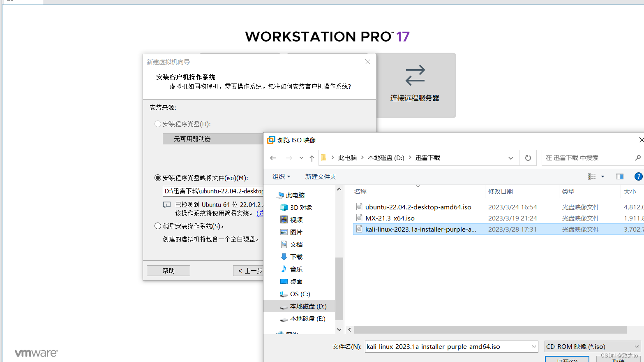Open the 无可用驱动器 drive dropdown
The width and height of the screenshot is (644, 362).
213,139
